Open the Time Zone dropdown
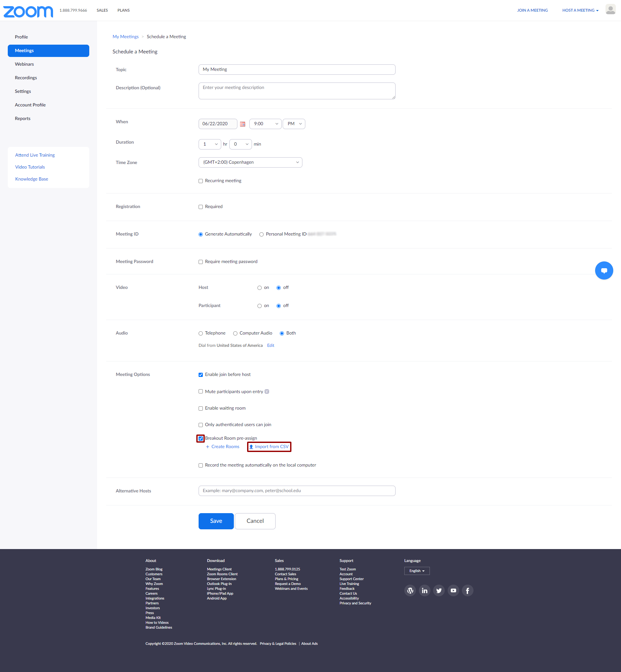The image size is (621, 672). [250, 162]
